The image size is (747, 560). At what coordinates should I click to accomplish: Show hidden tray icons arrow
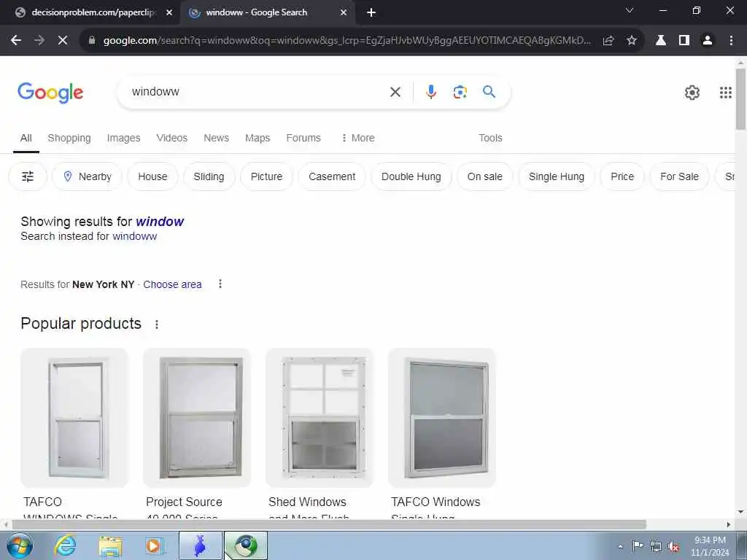coord(620,546)
